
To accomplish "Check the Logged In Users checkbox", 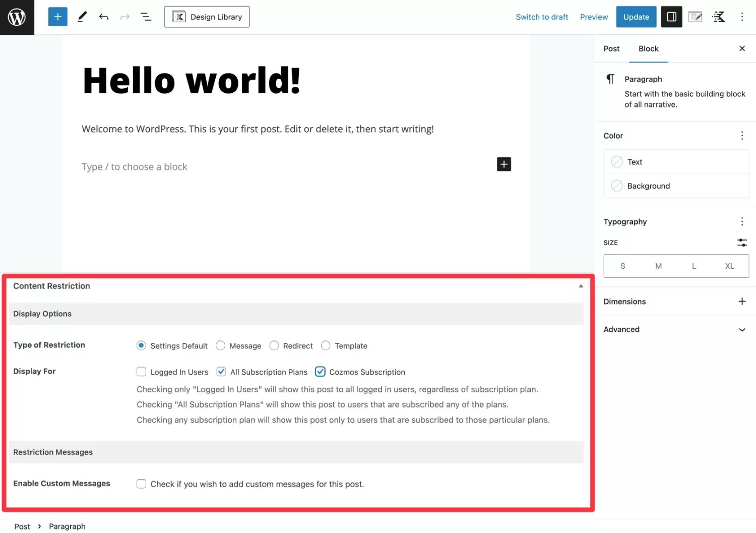I will point(142,372).
